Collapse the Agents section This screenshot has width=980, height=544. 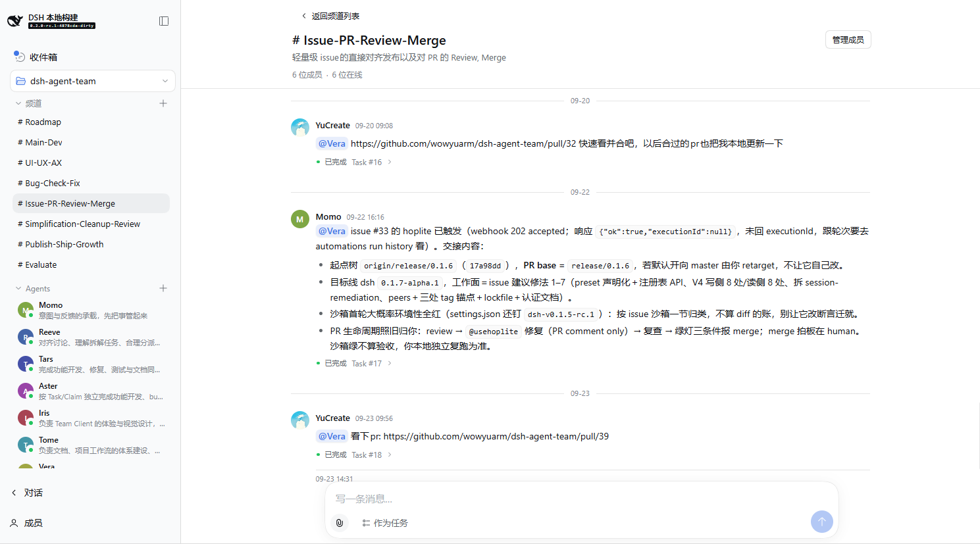click(x=18, y=288)
